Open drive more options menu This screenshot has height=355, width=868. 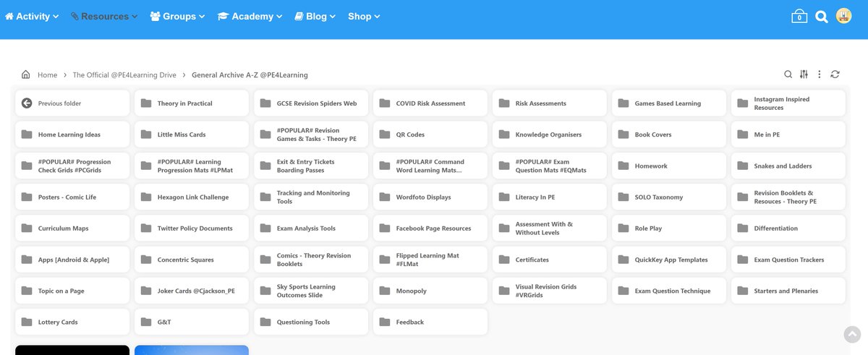pos(820,74)
